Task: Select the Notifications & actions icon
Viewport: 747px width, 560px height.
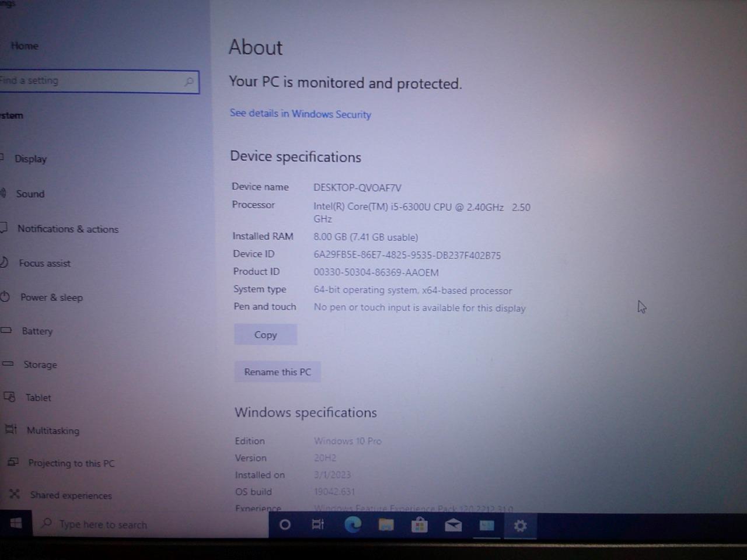Action: (x=3, y=228)
